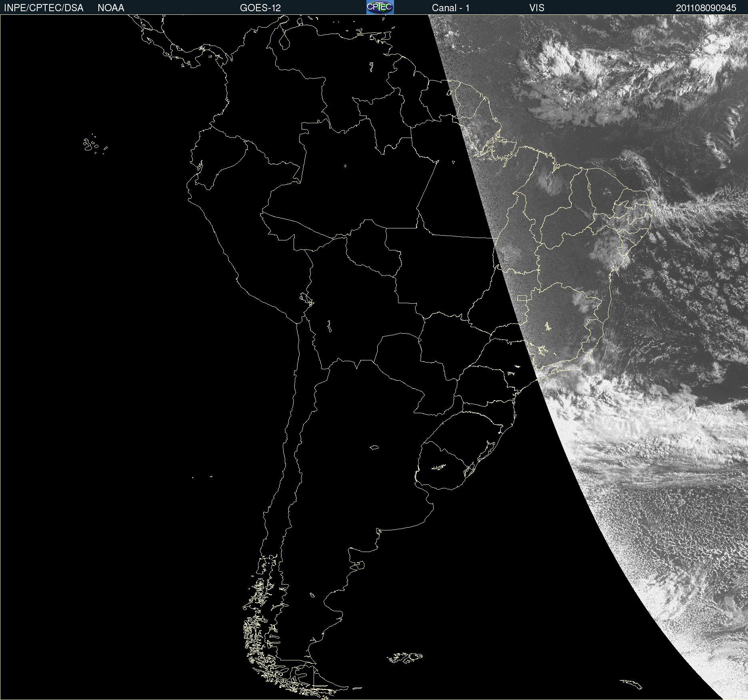The width and height of the screenshot is (748, 700).
Task: Click the INPE/CPTEC/DSA header label
Action: (44, 8)
